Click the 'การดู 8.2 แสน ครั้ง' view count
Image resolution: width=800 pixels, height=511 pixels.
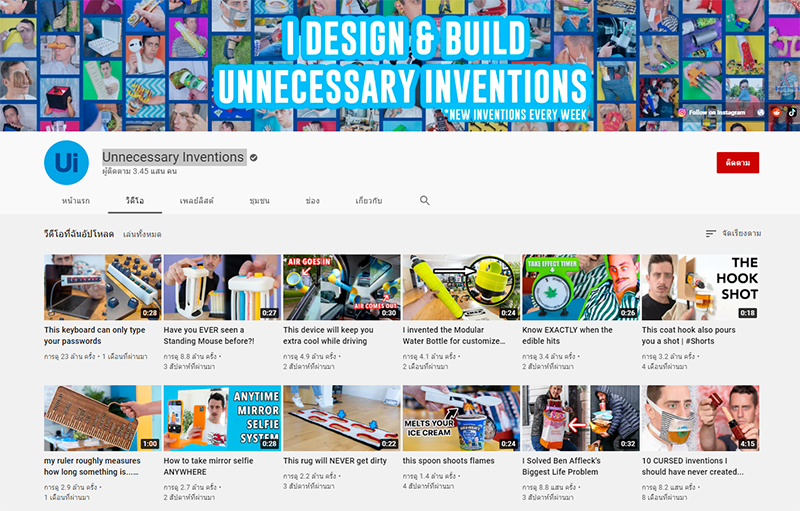(669, 487)
